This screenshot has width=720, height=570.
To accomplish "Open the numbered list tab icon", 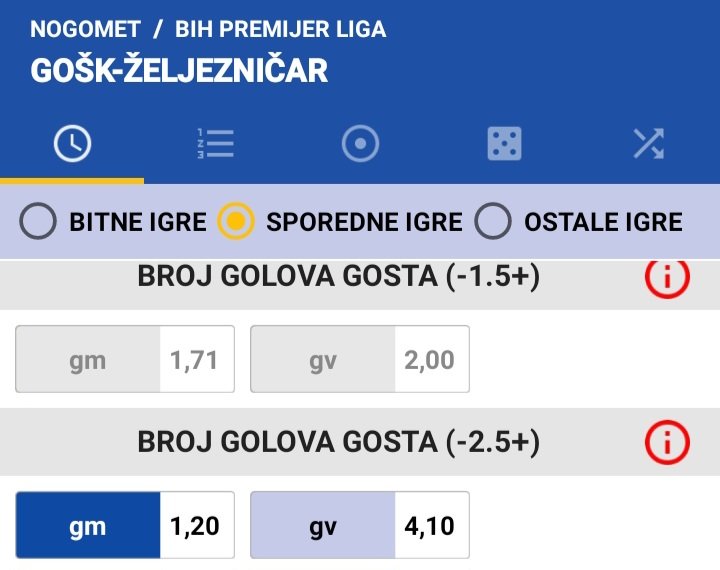I will click(216, 144).
